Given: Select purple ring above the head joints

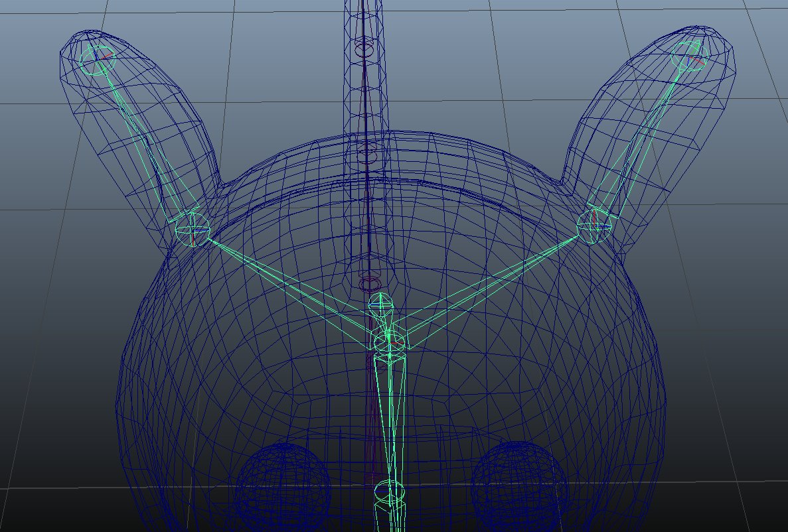Looking at the screenshot, I should tap(367, 283).
